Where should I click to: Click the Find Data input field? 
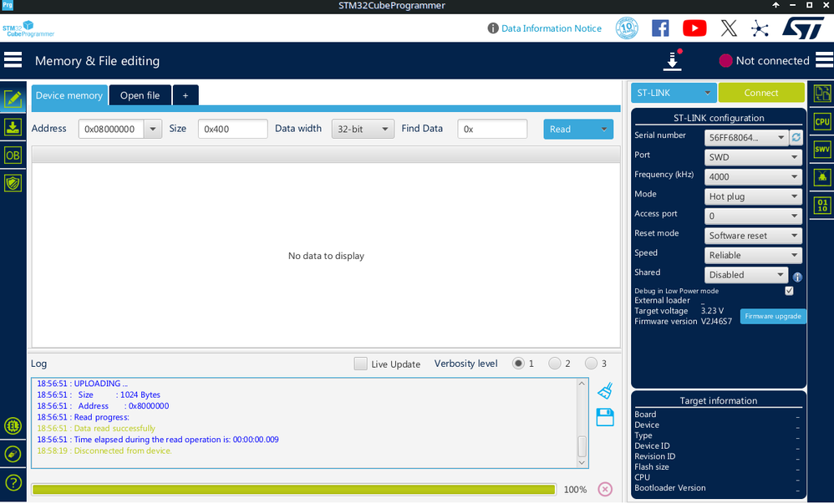pos(492,129)
